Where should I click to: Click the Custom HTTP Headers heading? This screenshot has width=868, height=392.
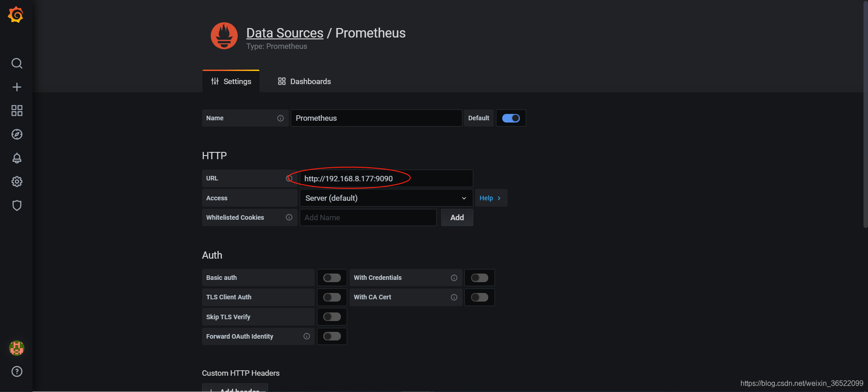point(241,373)
